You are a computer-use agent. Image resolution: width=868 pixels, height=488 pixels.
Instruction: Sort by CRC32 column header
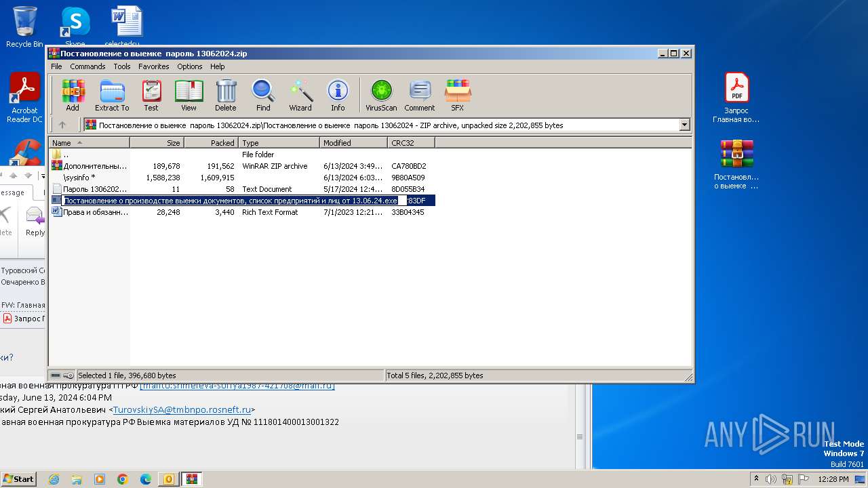pyautogui.click(x=411, y=143)
